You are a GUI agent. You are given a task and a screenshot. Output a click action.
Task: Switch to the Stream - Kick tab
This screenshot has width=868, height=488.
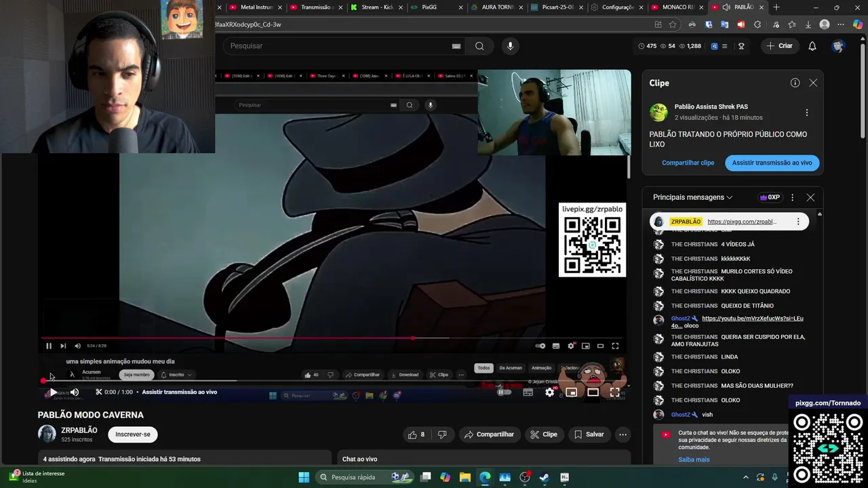coord(372,7)
